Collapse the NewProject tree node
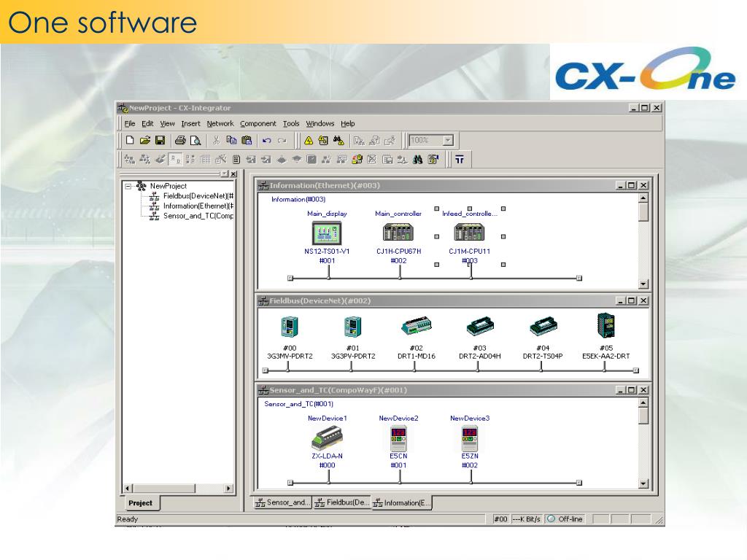This screenshot has width=747, height=560. coord(128,186)
